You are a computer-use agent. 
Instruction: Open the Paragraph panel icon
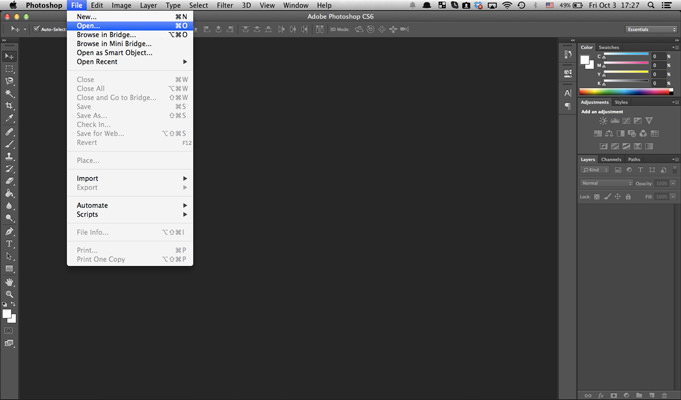click(568, 106)
